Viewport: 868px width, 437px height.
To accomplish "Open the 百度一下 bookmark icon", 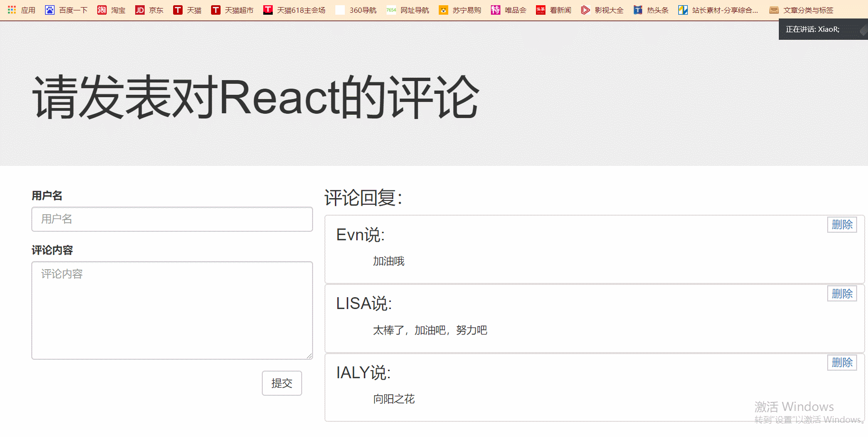I will click(x=50, y=9).
